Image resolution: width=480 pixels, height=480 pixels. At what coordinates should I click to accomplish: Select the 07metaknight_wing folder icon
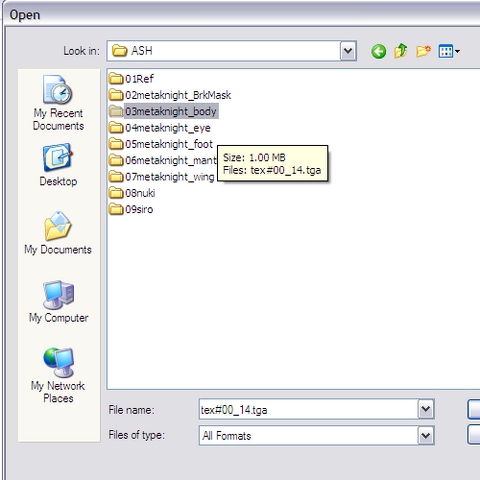pos(116,177)
